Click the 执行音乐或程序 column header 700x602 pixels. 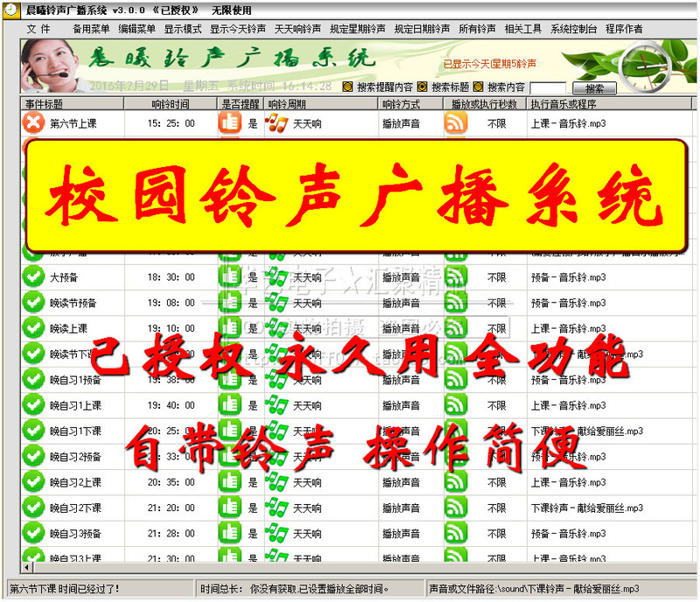click(x=609, y=104)
